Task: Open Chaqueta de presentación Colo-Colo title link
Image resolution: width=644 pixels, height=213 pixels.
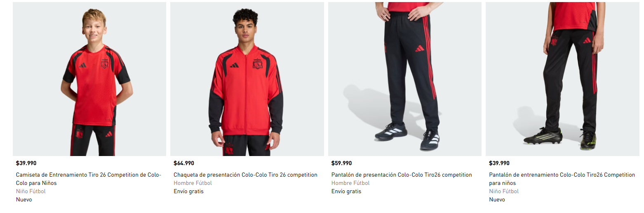Action: click(x=245, y=175)
